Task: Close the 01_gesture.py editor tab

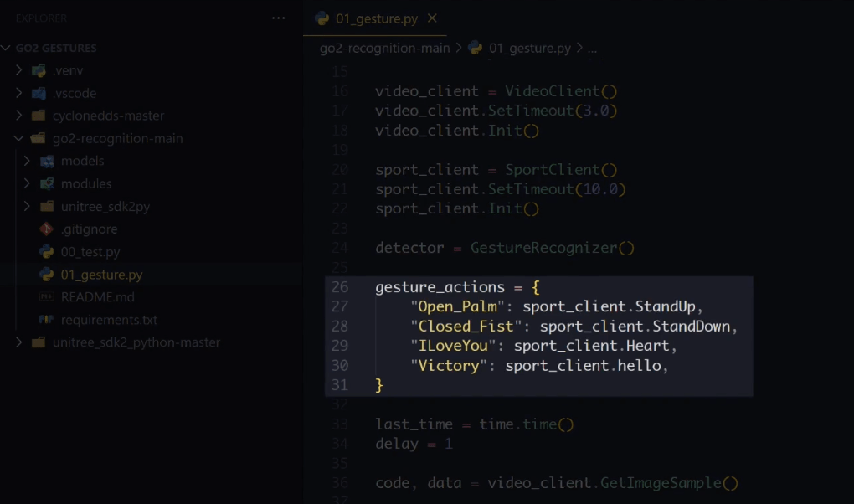Action: [x=432, y=18]
